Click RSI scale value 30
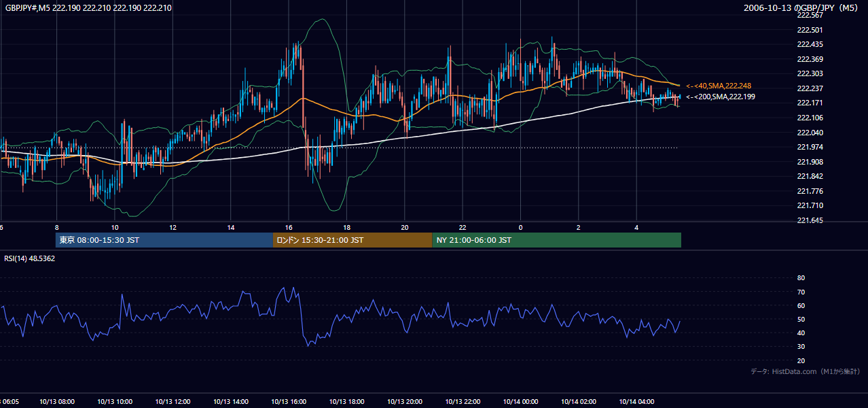868x408 pixels. point(801,347)
